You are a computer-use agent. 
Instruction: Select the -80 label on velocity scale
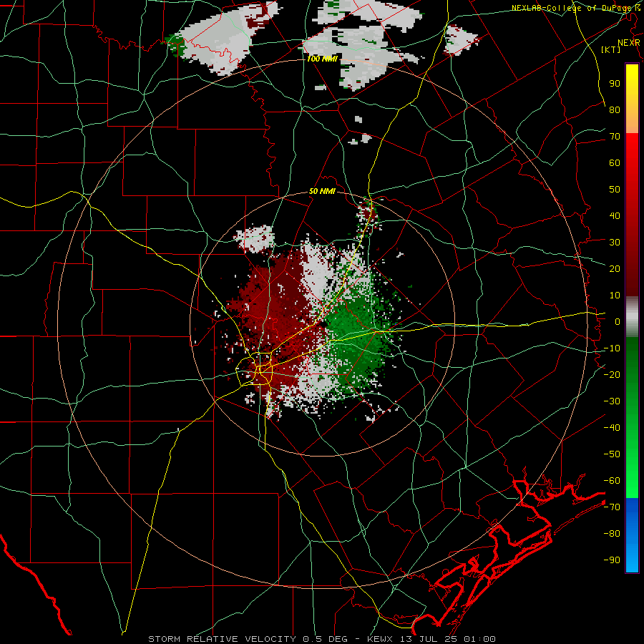point(612,534)
